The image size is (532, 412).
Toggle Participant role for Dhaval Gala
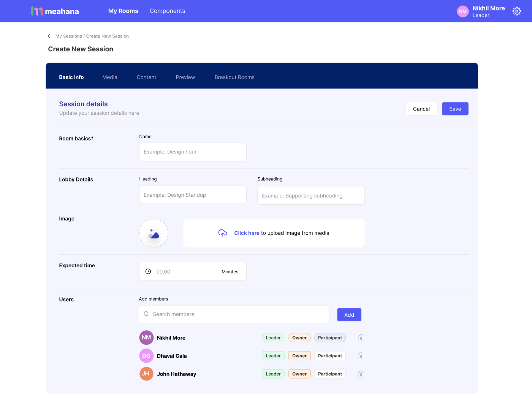[x=330, y=356]
